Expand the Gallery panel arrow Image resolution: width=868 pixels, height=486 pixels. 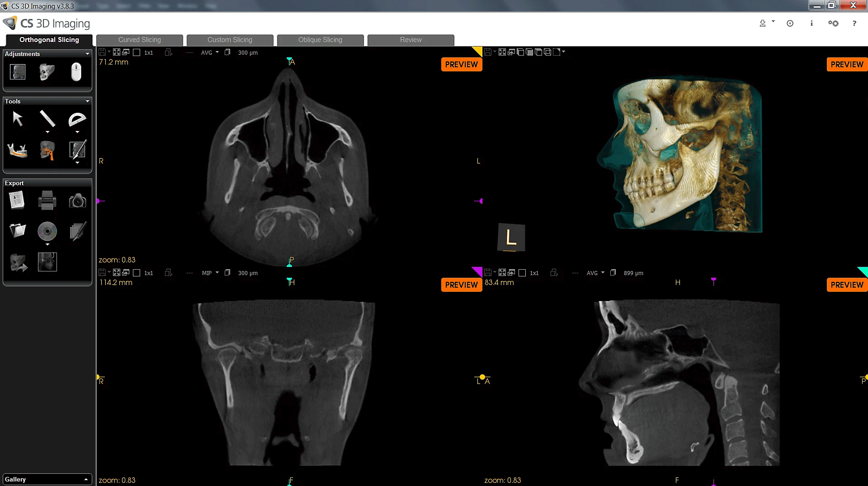(86, 479)
